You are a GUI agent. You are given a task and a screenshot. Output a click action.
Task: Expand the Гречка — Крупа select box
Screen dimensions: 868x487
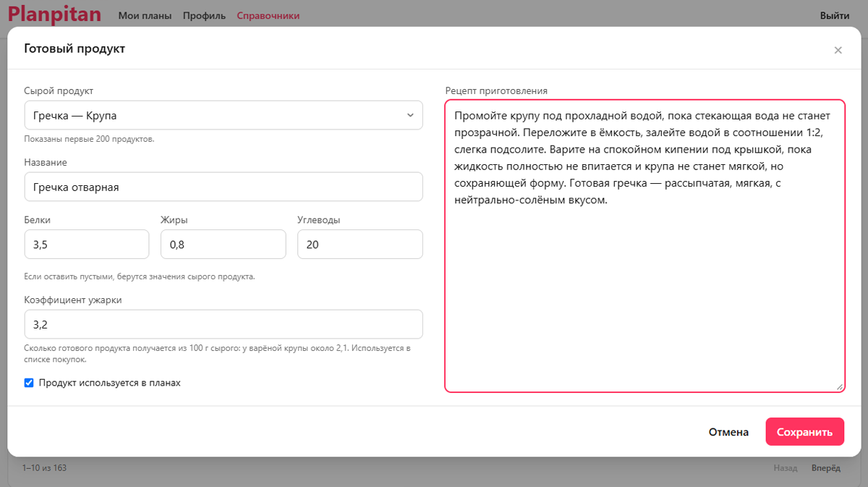(x=224, y=115)
